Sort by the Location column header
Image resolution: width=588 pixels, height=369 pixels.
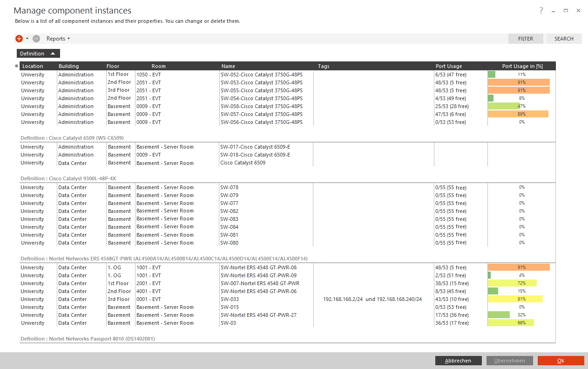[x=33, y=66]
